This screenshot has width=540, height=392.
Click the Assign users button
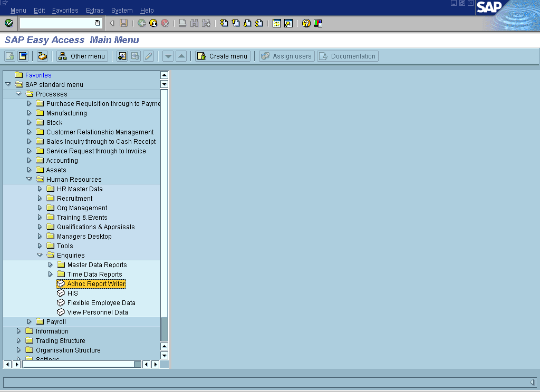pyautogui.click(x=287, y=56)
